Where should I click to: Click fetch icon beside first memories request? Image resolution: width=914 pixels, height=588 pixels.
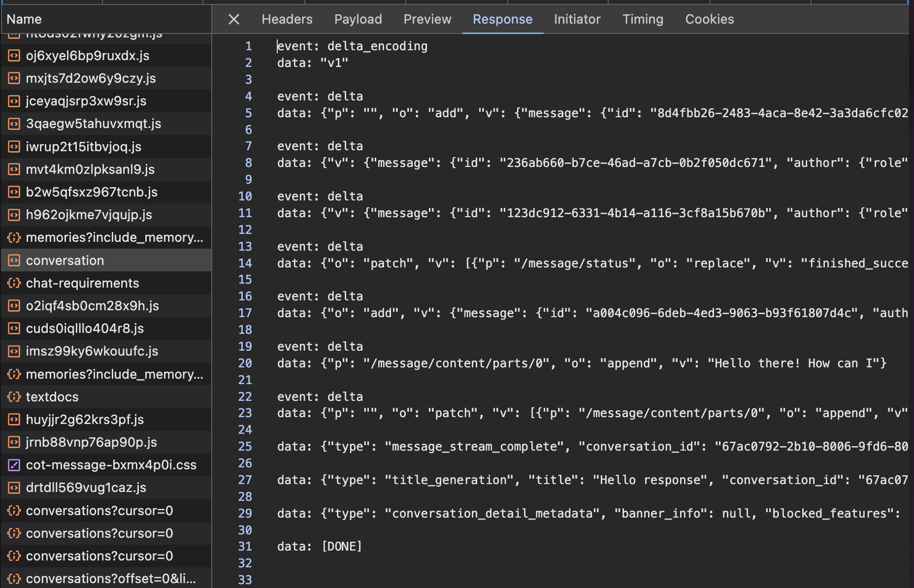click(x=14, y=237)
